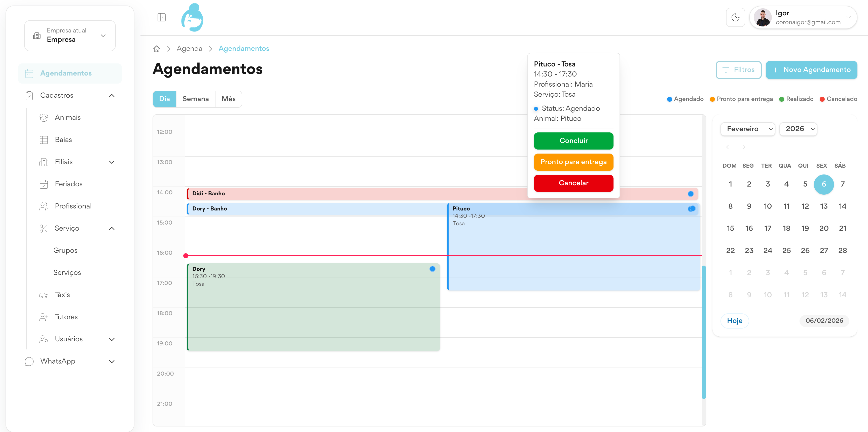868x432 pixels.
Task: Switch to Semana view
Action: 195,99
